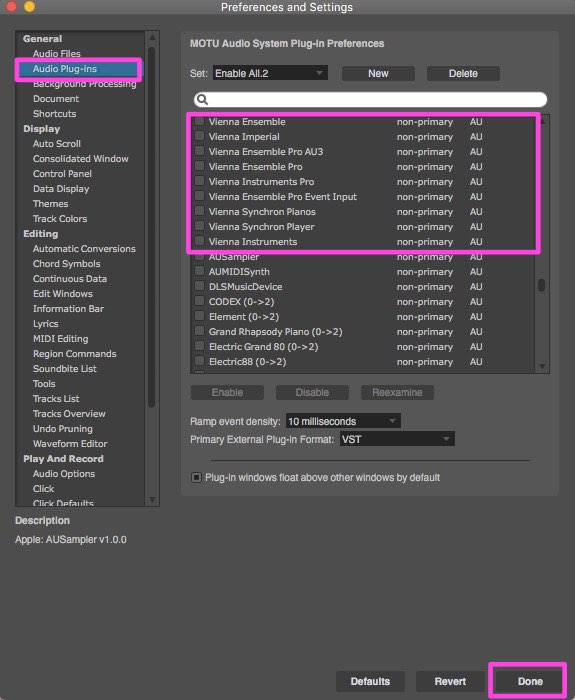
Task: Toggle Vienna Synchron Pianos checkbox
Action: click(200, 211)
